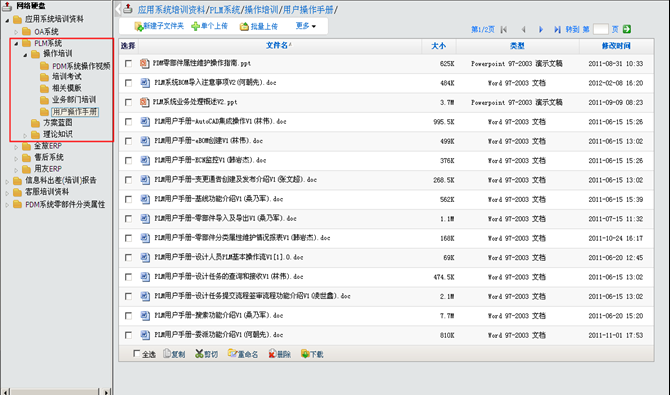Expand the 金蝶ERP tree node arrow
This screenshot has width=670, height=395.
[16, 147]
